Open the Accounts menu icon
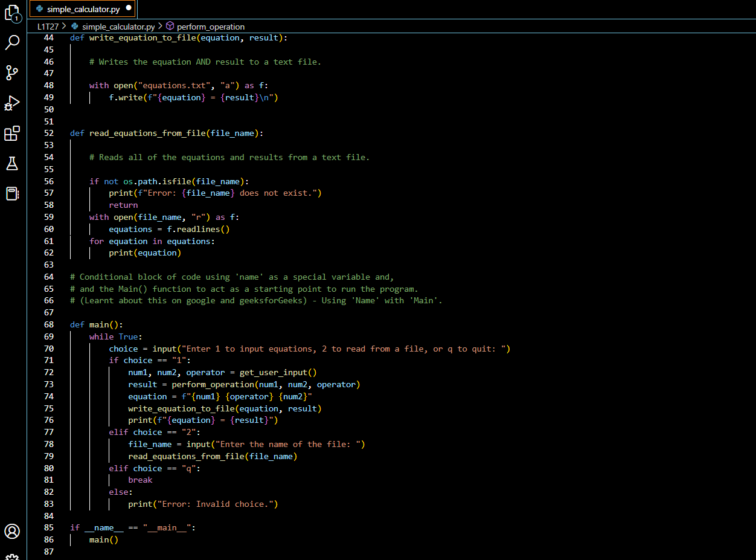756x560 pixels. click(12, 531)
